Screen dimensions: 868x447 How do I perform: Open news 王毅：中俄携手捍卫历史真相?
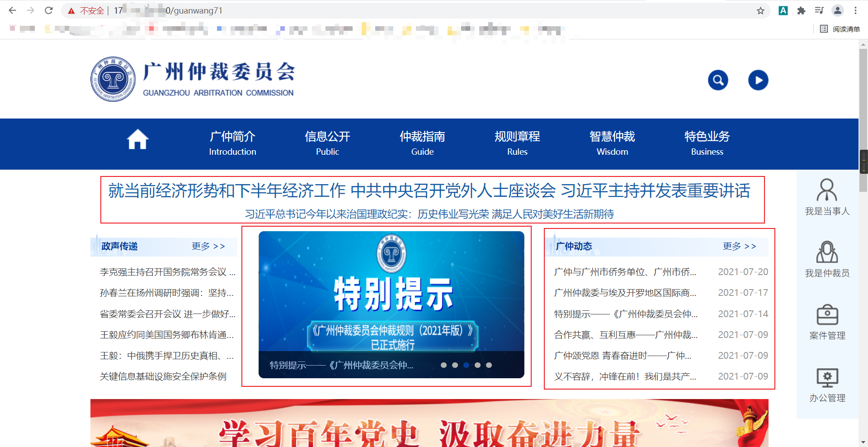click(x=167, y=356)
